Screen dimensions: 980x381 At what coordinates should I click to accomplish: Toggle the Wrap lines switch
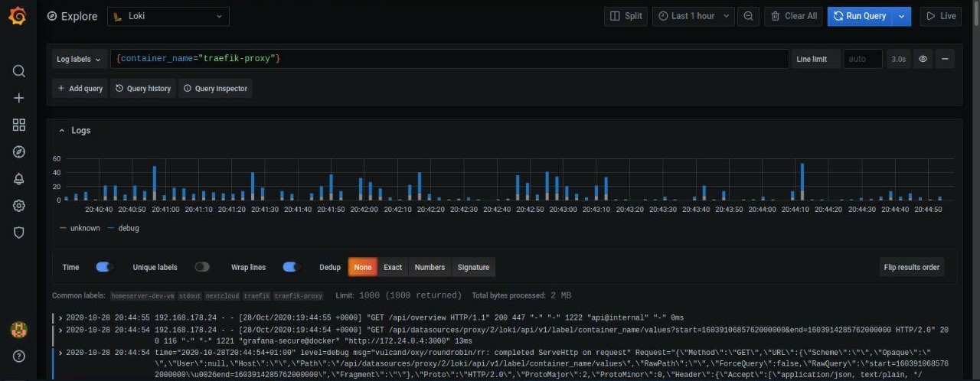click(x=291, y=267)
